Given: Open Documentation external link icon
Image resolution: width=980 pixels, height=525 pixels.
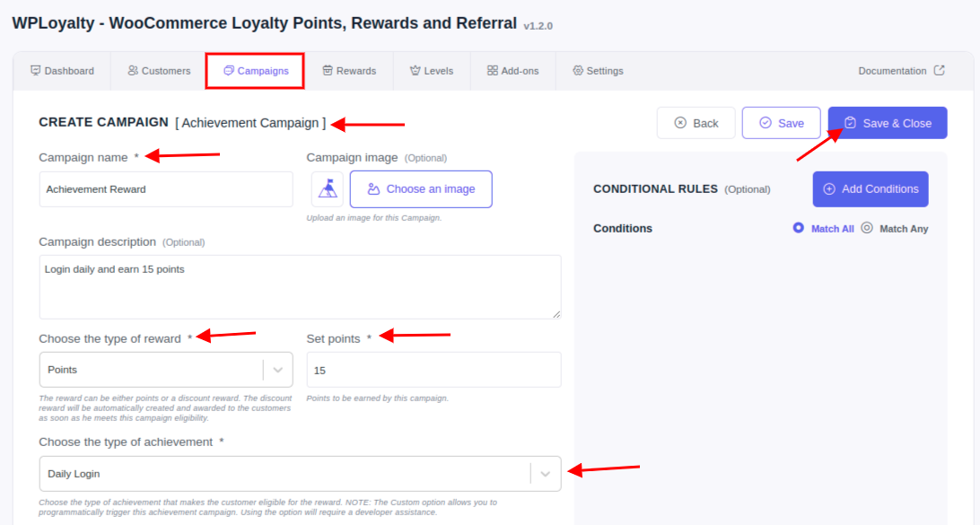Looking at the screenshot, I should point(940,70).
